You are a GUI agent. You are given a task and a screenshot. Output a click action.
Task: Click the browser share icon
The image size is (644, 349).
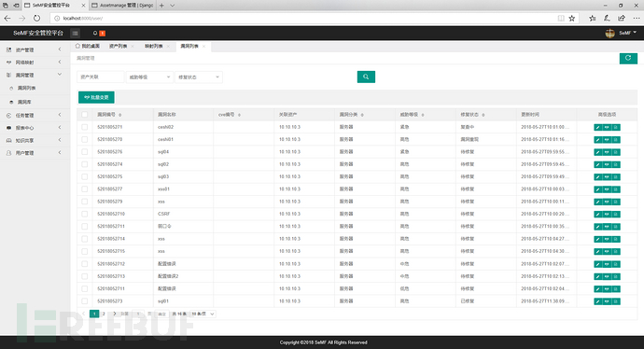(622, 18)
